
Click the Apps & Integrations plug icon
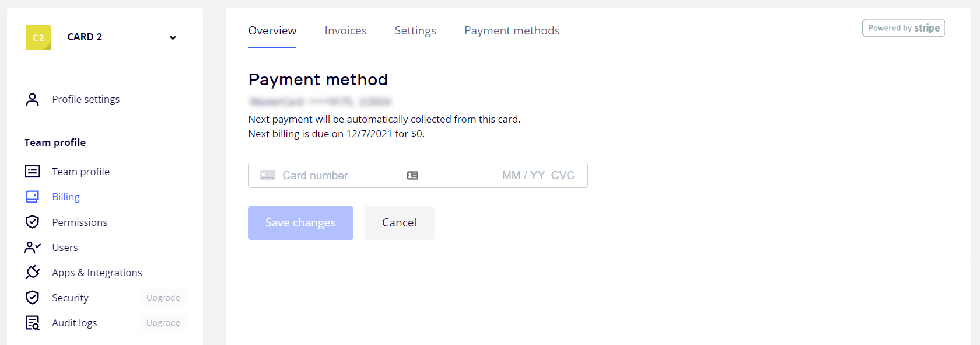pos(33,272)
